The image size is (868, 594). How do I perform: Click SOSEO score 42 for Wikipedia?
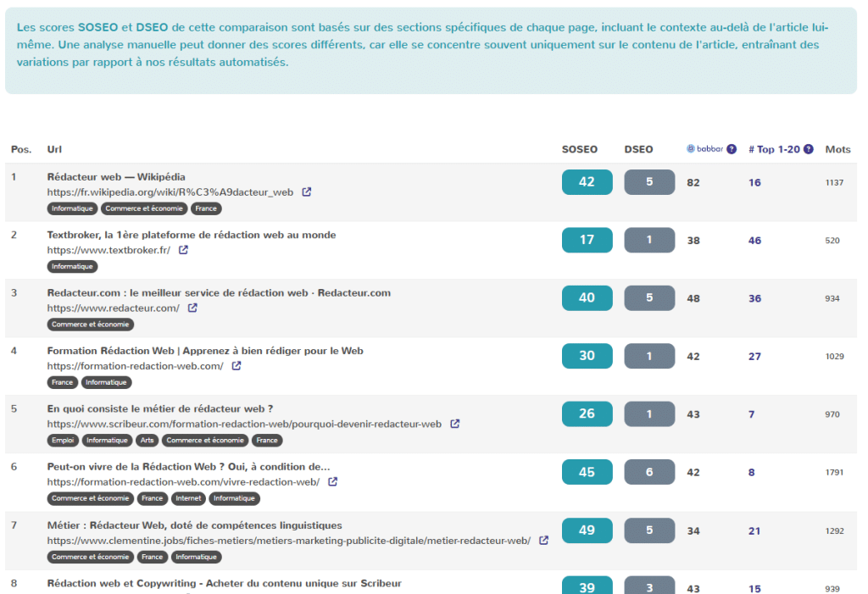click(587, 182)
